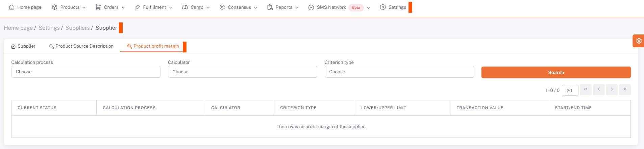Click the Reports clipboard icon
The image size is (644, 149).
click(x=270, y=7)
